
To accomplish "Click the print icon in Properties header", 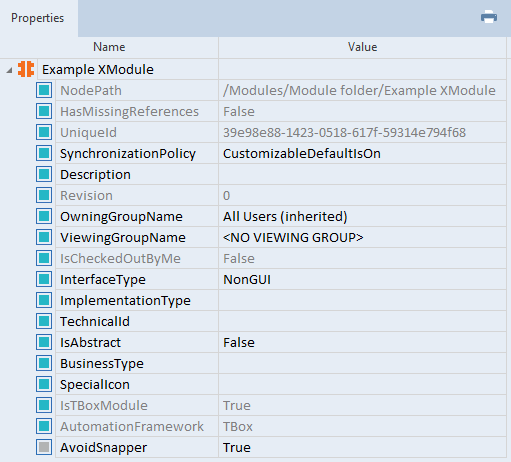I will point(489,17).
